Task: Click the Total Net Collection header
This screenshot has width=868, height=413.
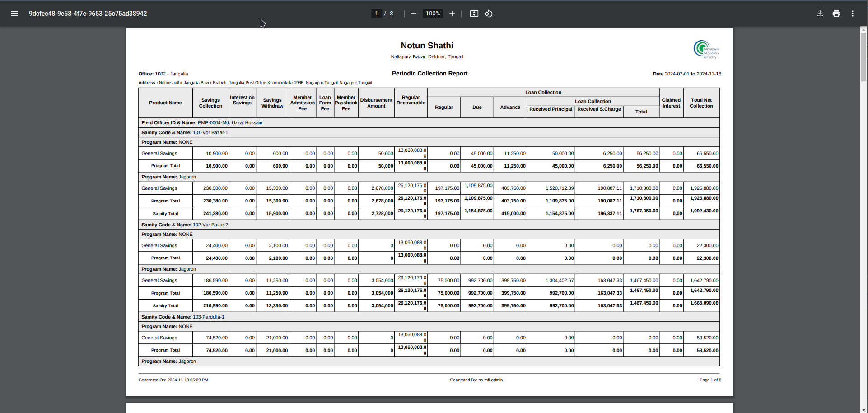Action: tap(701, 103)
